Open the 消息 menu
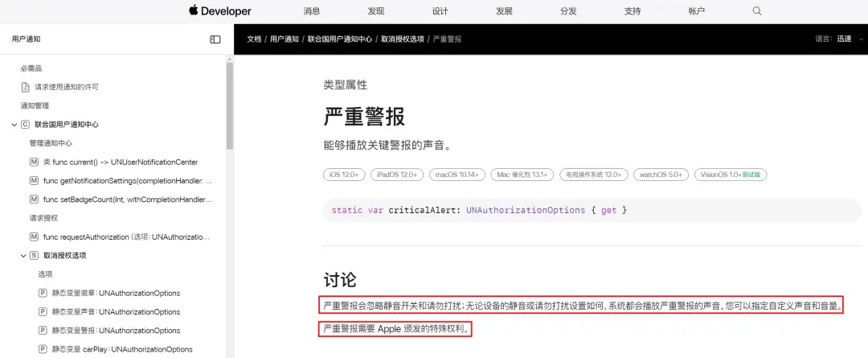The width and height of the screenshot is (868, 358). click(312, 11)
